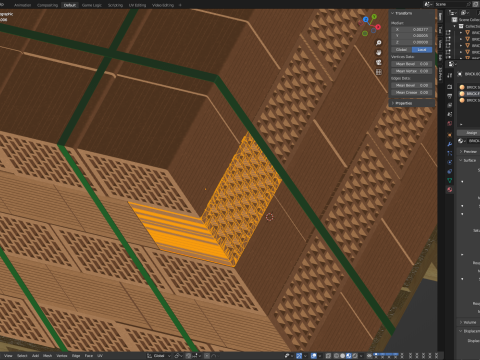Click the Mean Crease value field
480x360 pixels.
(x=412, y=92)
